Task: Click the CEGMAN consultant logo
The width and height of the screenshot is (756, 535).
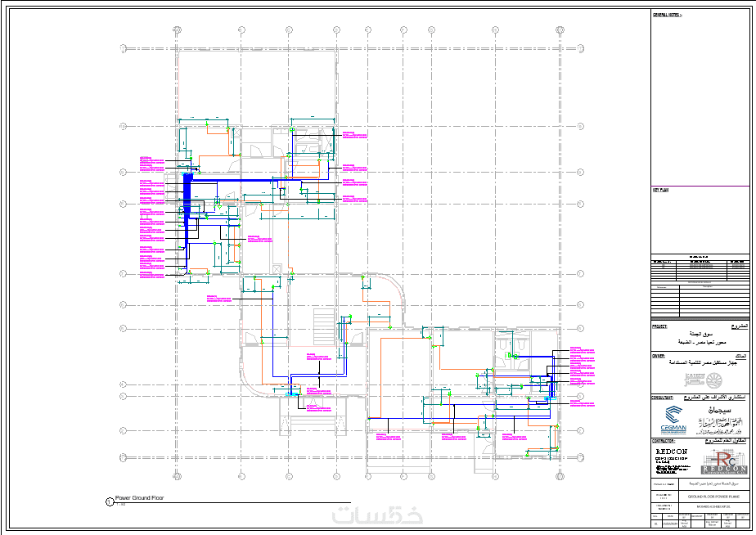Action: click(x=673, y=420)
